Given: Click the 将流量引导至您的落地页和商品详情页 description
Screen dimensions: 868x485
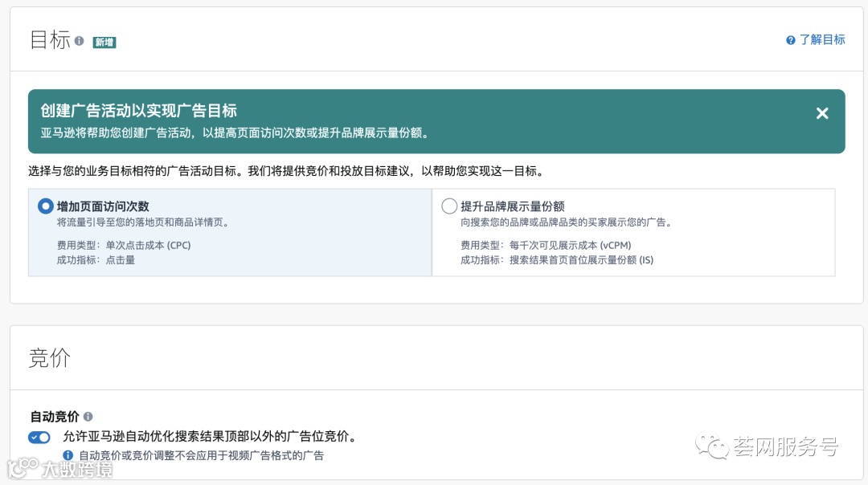Looking at the screenshot, I should (143, 222).
